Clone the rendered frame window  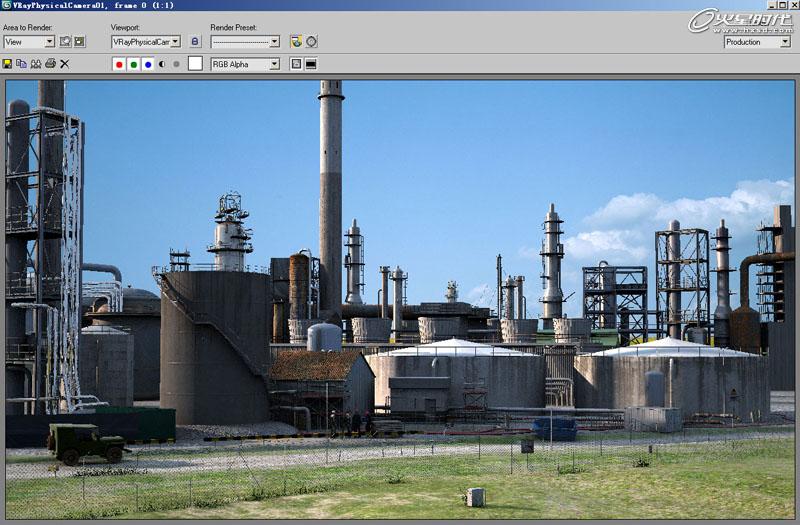tap(36, 64)
